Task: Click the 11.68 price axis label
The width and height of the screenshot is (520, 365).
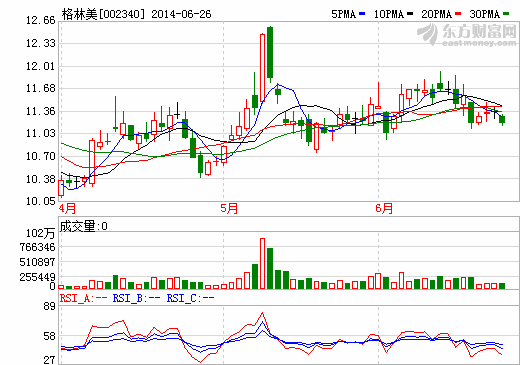Action: (40, 88)
